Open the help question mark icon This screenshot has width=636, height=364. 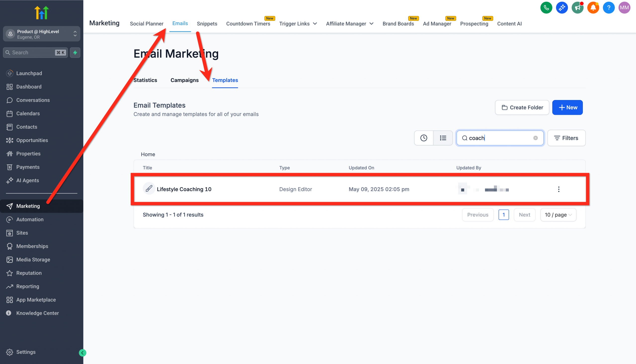pyautogui.click(x=609, y=8)
